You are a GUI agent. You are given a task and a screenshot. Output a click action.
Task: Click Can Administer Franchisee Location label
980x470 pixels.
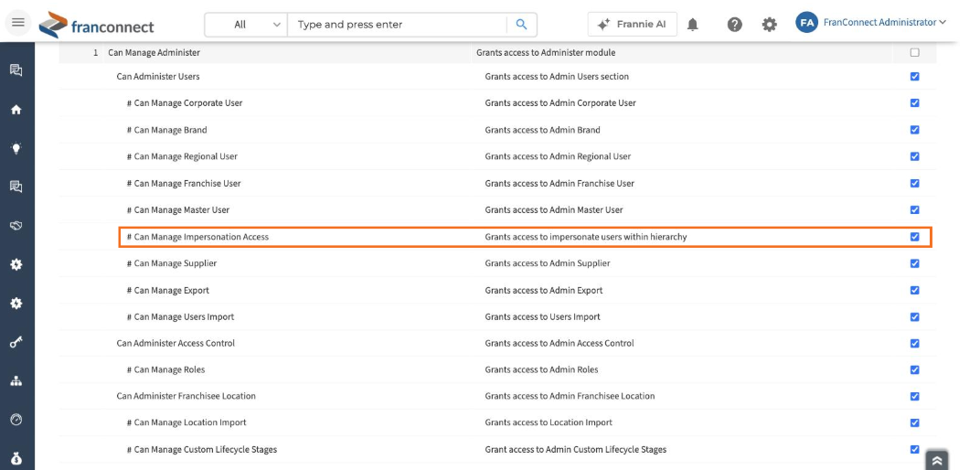pos(186,396)
